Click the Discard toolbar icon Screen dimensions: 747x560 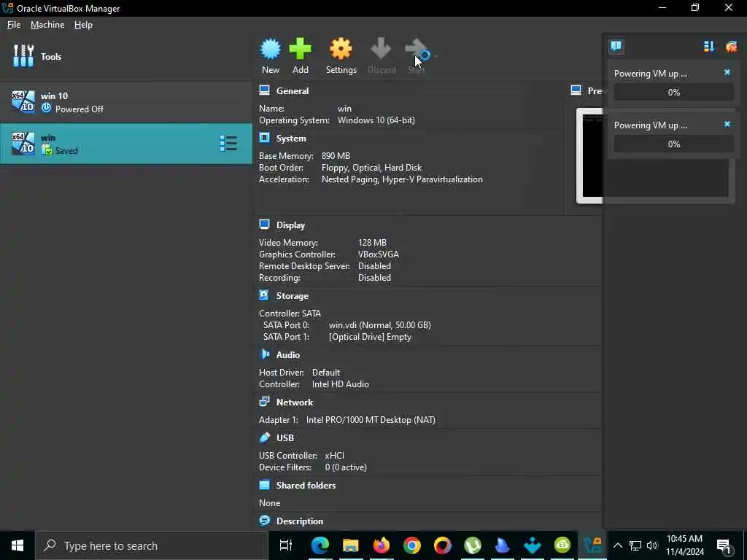(381, 49)
